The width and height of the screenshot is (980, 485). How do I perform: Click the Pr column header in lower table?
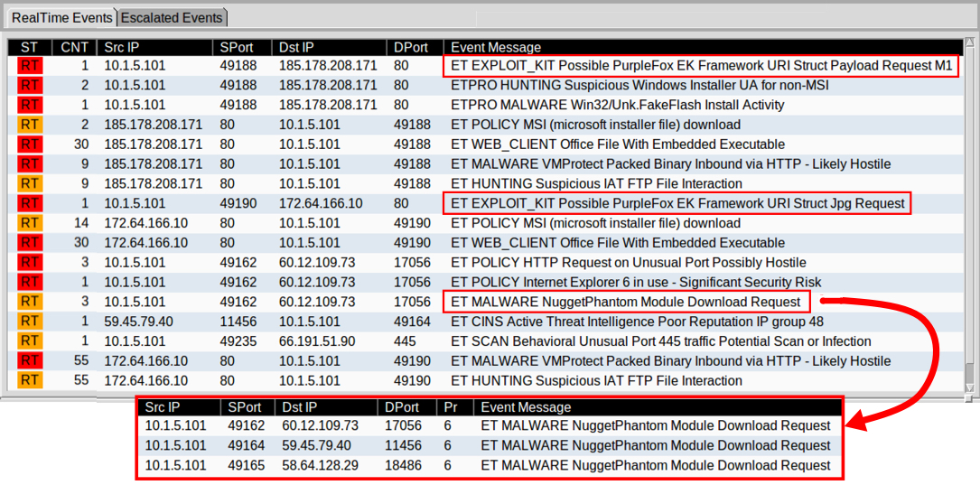(454, 406)
